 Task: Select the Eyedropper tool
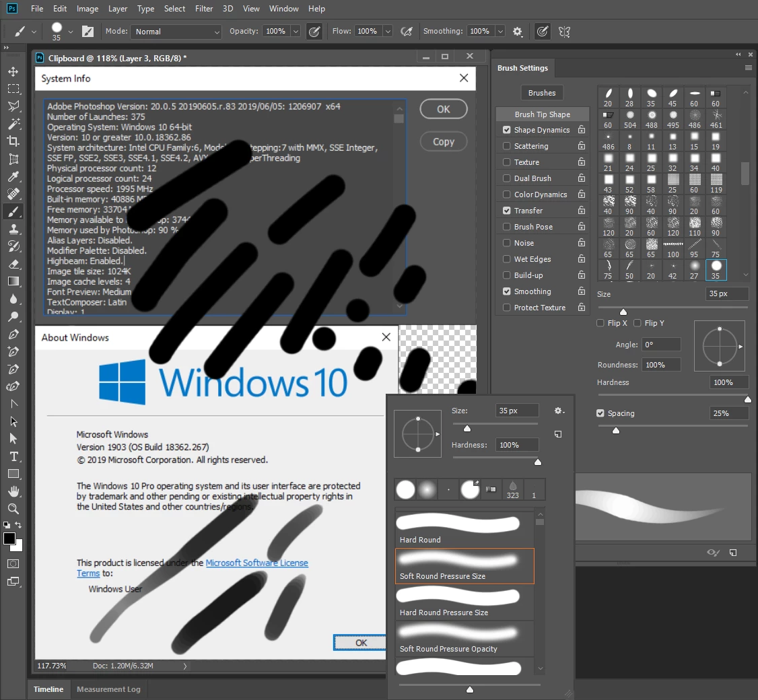coord(13,176)
